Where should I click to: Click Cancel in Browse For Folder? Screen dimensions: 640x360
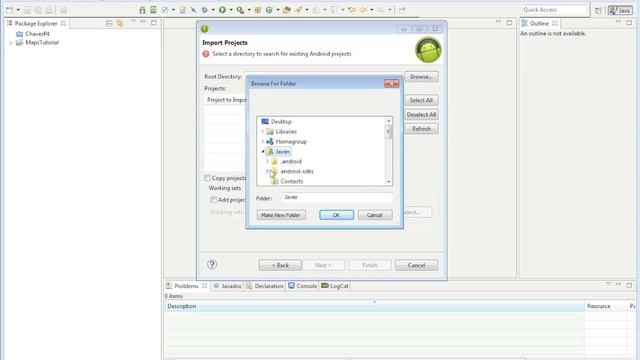(375, 215)
